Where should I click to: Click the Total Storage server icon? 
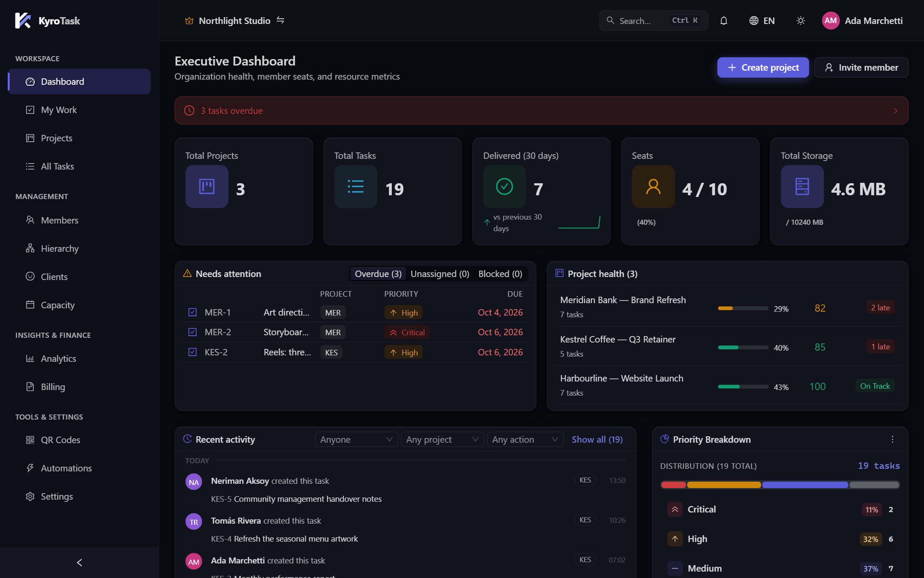802,187
